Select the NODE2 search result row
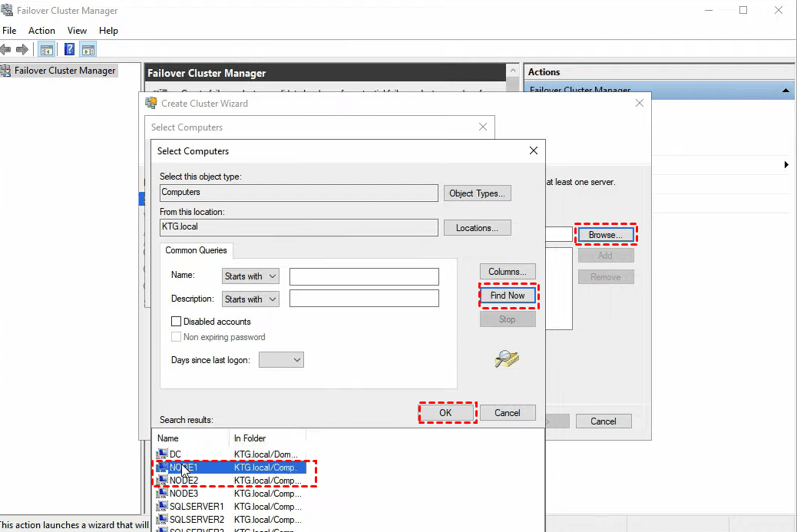 pos(231,480)
